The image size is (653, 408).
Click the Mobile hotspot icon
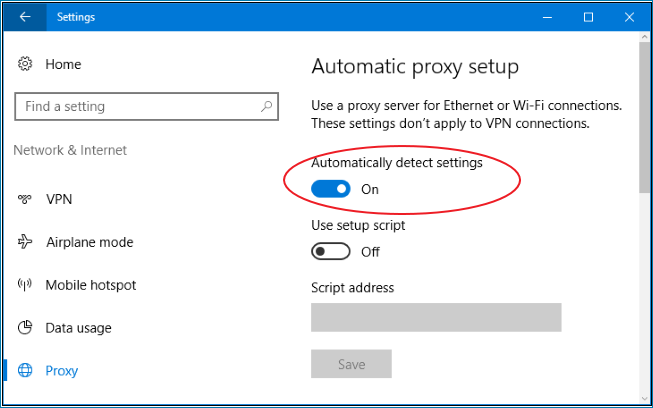[25, 285]
